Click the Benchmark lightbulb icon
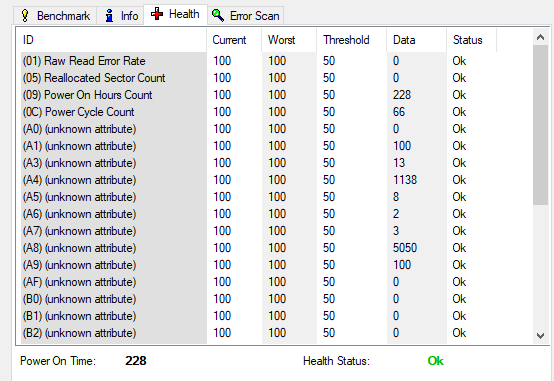554x381 pixels. (x=25, y=16)
